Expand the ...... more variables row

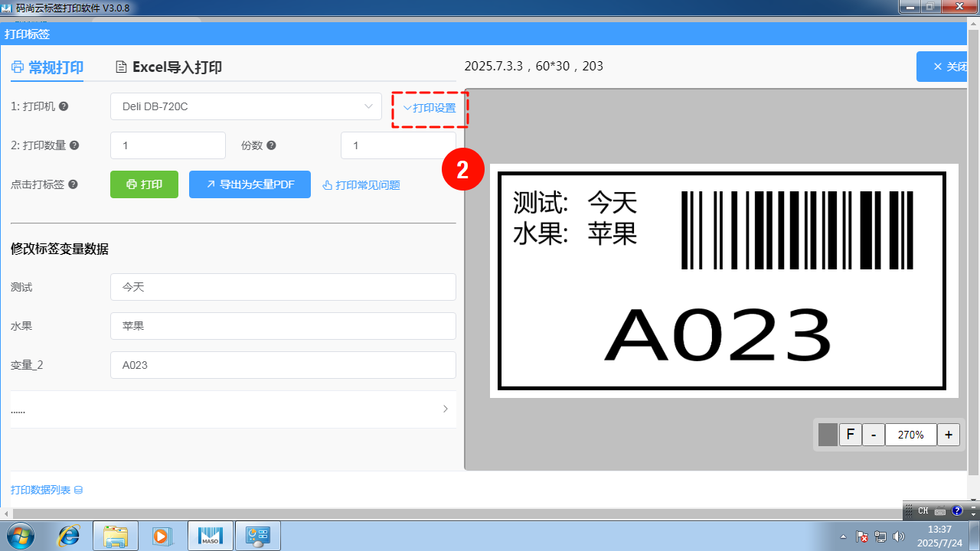coord(233,409)
